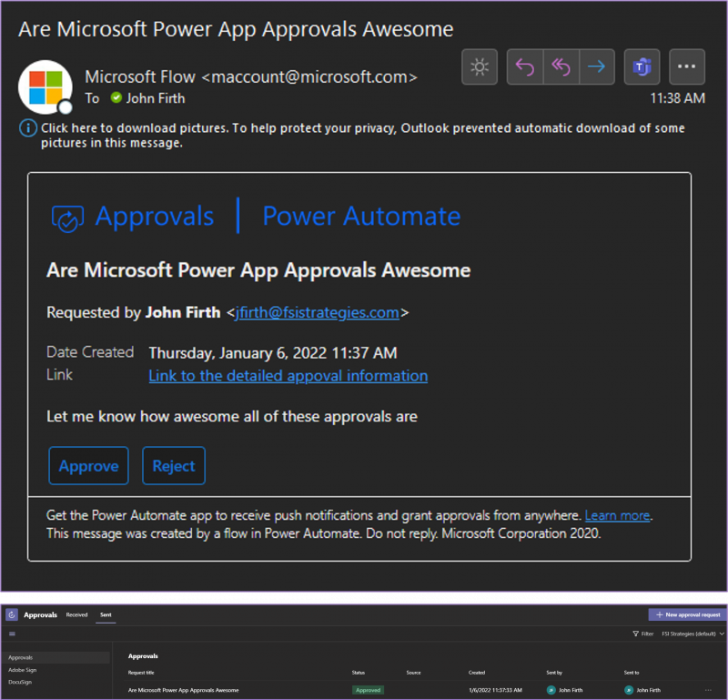Open link to the detailed approval information
The width and height of the screenshot is (728, 700).
(288, 376)
